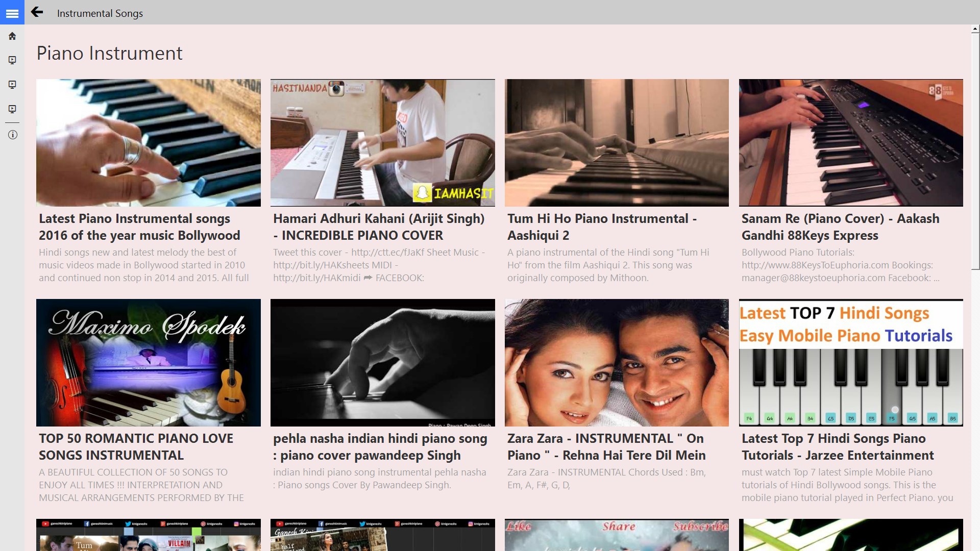Open the info about icon
This screenshot has width=980, height=551.
(x=12, y=135)
